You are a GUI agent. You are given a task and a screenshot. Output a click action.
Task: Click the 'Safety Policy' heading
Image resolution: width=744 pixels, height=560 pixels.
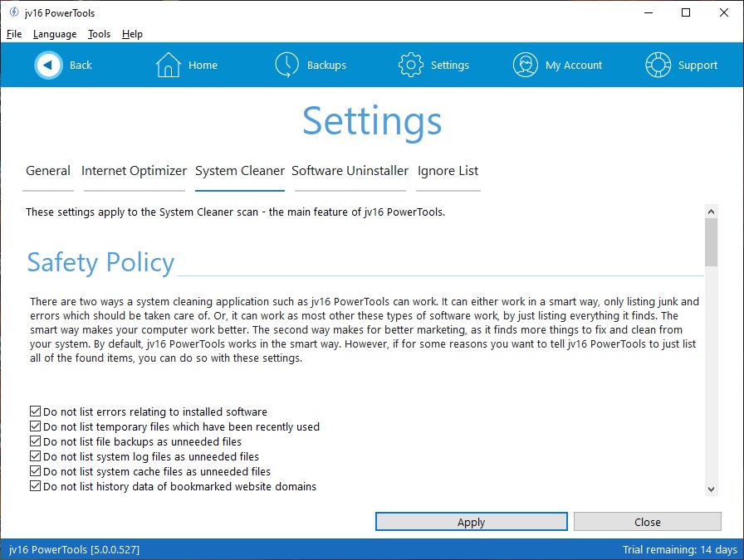tap(100, 262)
